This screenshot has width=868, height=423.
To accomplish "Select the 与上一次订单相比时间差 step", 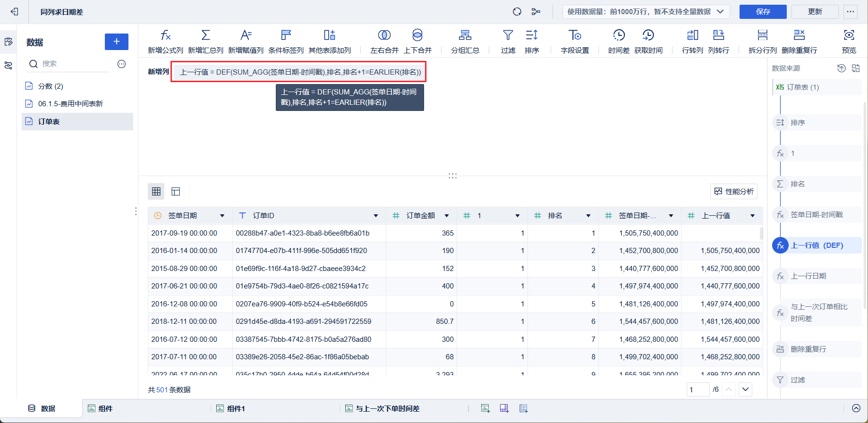I will [x=817, y=313].
